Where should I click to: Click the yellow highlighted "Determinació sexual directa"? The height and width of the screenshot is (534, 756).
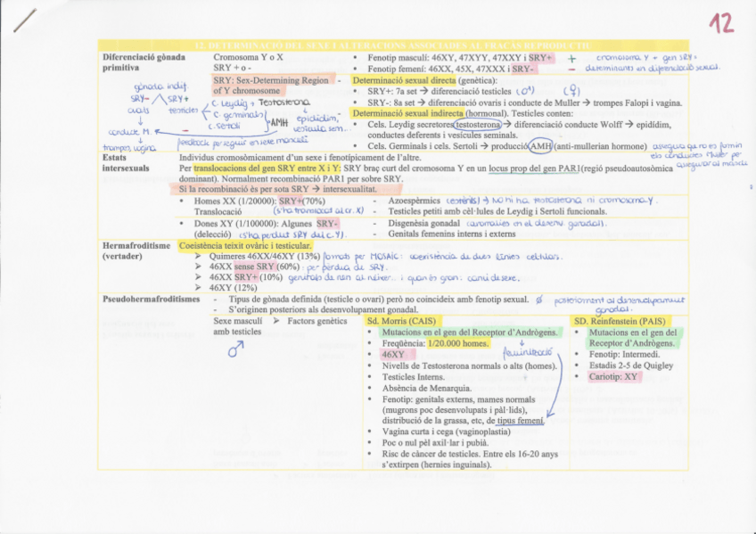pos(404,80)
